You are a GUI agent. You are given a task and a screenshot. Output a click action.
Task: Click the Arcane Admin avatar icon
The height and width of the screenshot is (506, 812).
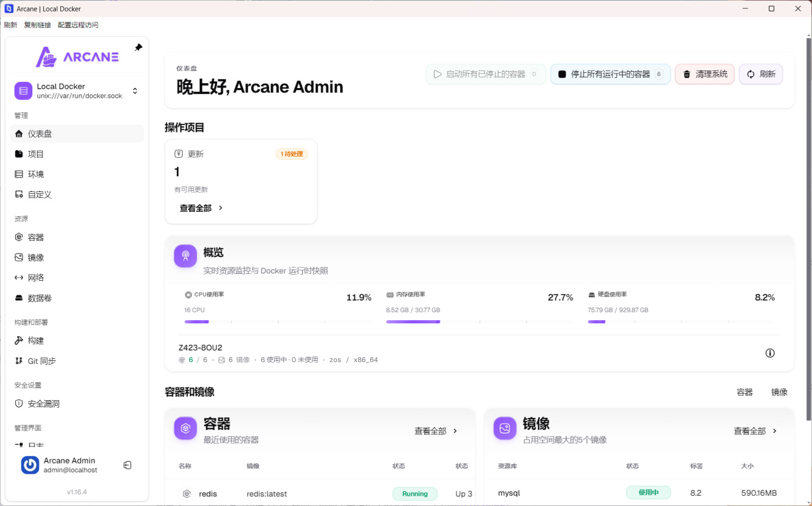[30, 465]
